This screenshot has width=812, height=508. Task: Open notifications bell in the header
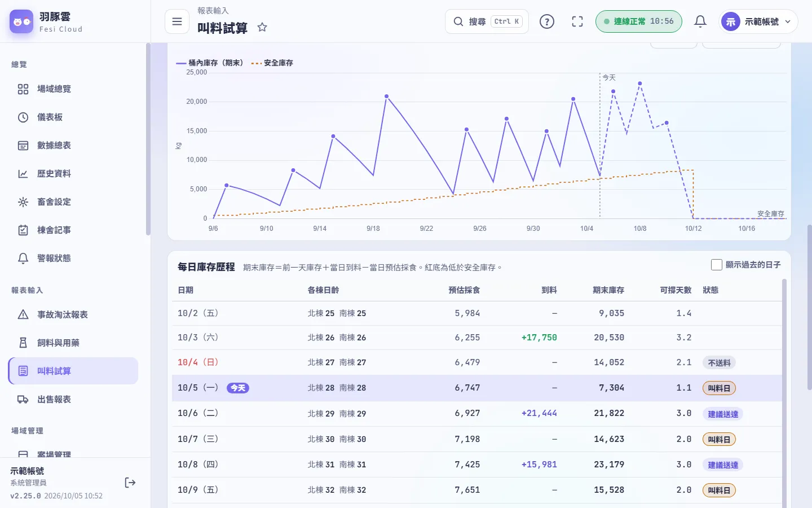(700, 21)
